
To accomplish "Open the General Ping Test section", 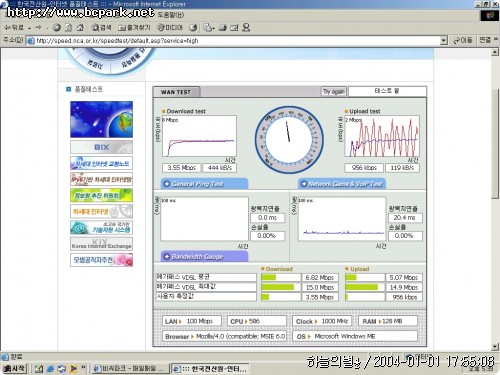I will [x=205, y=184].
